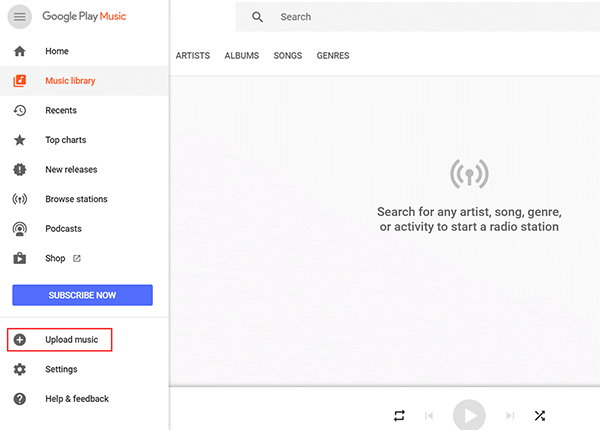Click the New releases badge icon
This screenshot has height=430, width=600.
click(20, 169)
